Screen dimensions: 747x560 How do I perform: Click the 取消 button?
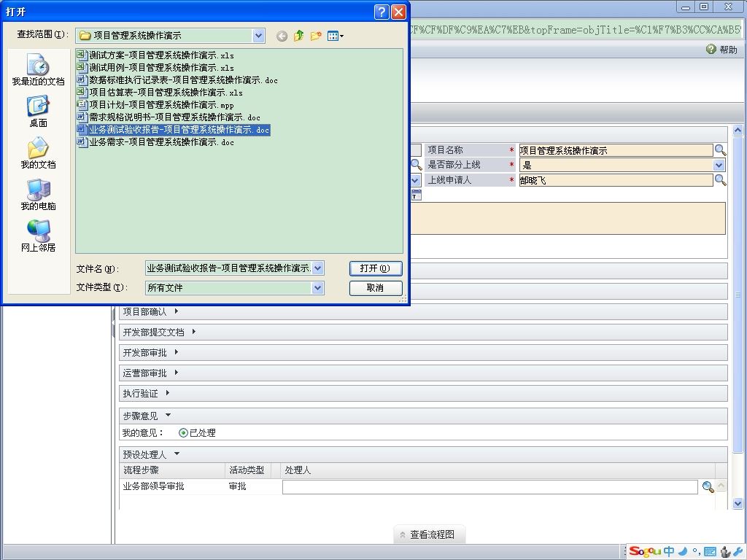coord(376,288)
